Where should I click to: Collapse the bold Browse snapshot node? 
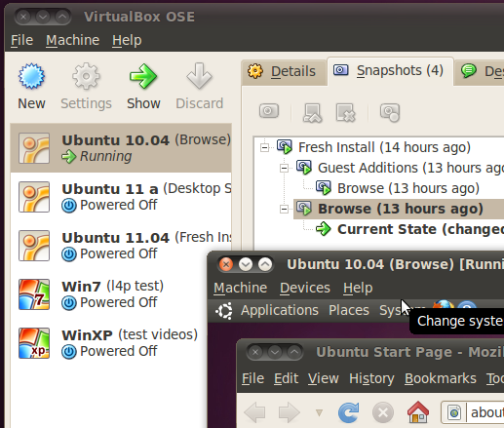(285, 209)
